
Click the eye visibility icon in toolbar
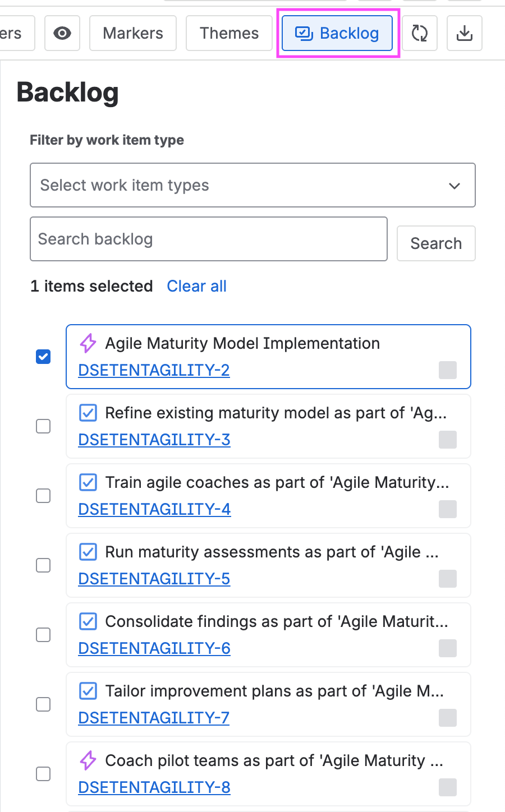coord(62,34)
